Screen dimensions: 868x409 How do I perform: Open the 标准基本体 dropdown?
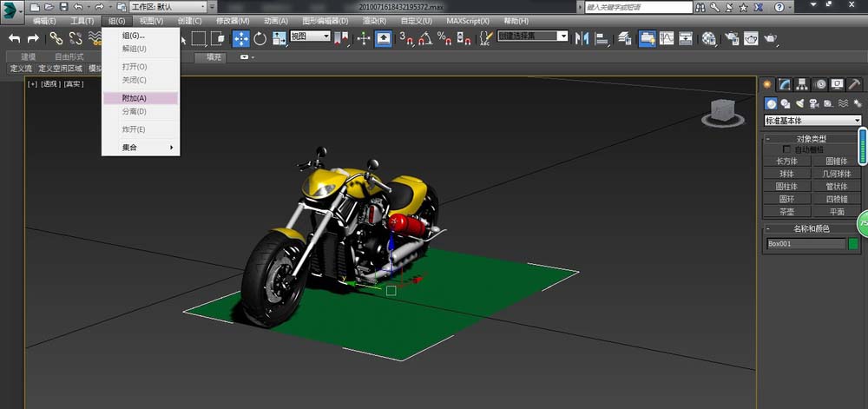click(812, 120)
